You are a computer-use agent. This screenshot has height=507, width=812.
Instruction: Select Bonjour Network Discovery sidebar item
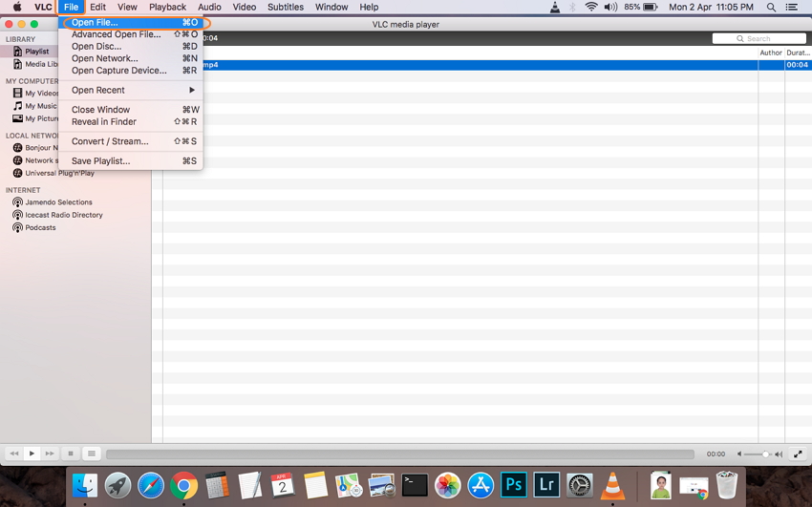tap(35, 147)
